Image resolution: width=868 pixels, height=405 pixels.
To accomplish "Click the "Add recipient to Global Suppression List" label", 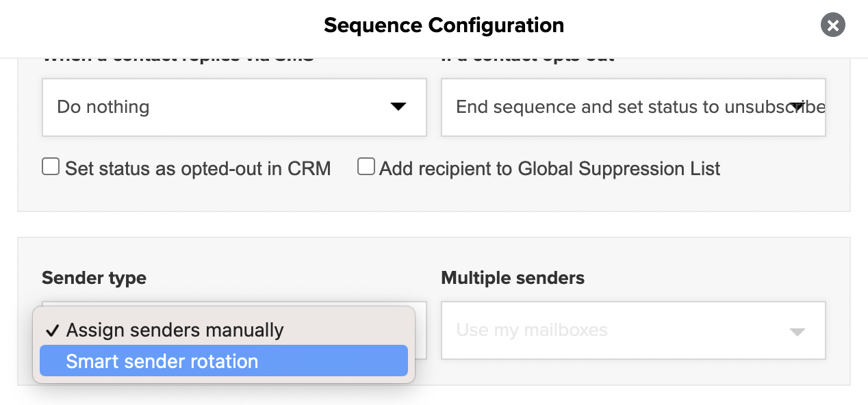I will [x=550, y=168].
